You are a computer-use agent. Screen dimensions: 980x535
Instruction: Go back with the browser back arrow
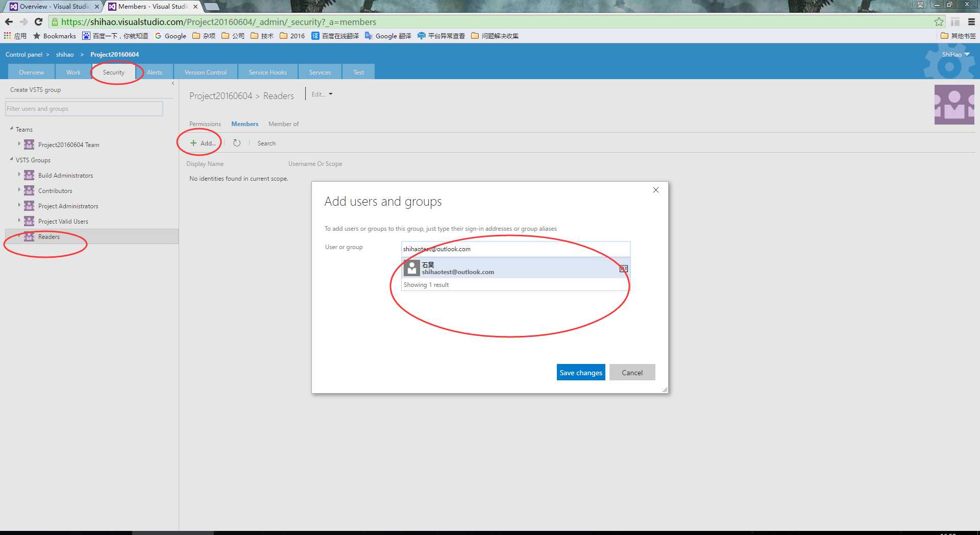coord(9,22)
